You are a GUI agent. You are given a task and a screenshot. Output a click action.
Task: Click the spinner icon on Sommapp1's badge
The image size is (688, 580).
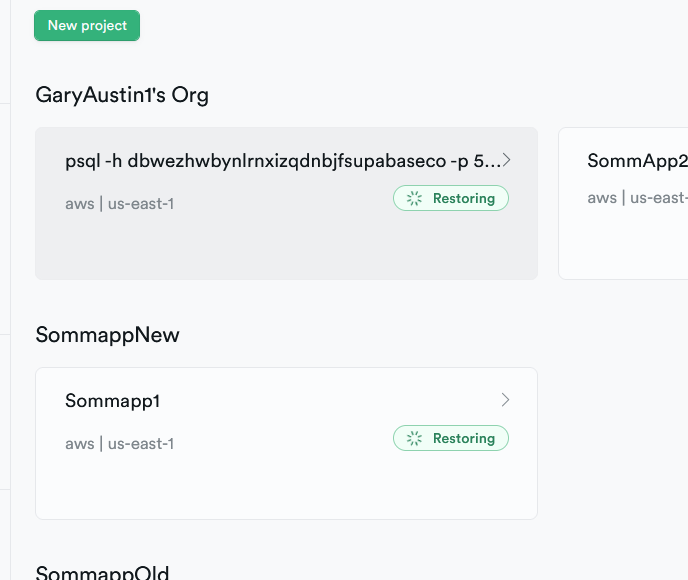tap(414, 438)
